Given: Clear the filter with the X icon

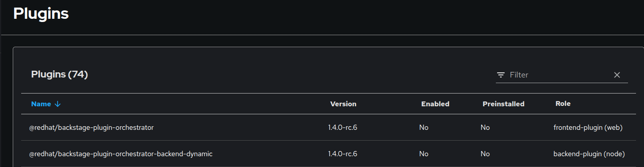Looking at the screenshot, I should 617,75.
